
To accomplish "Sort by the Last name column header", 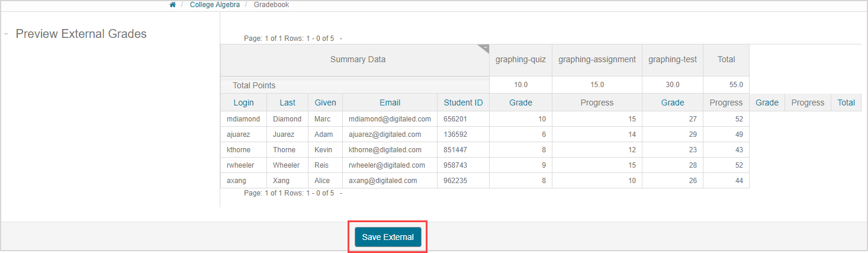I will [288, 103].
